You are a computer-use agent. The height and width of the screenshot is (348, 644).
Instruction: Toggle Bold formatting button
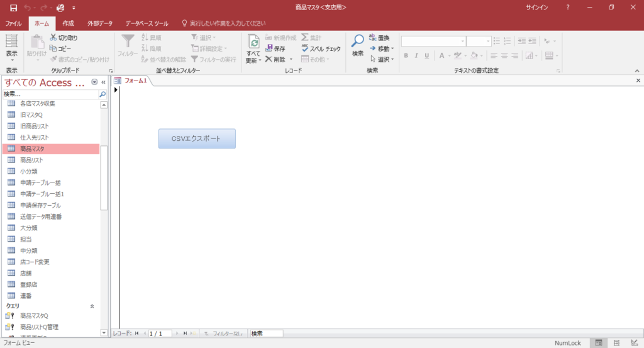[406, 55]
